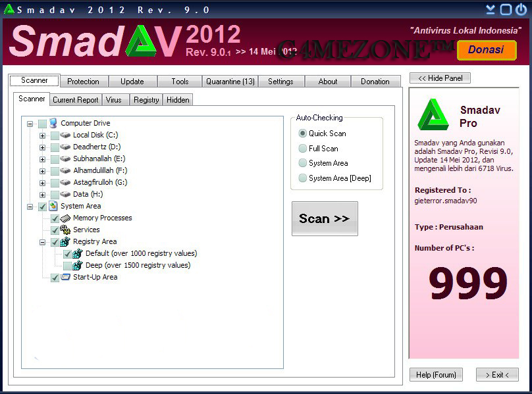Expand the Alhamdulillah (F:) node

click(x=42, y=171)
